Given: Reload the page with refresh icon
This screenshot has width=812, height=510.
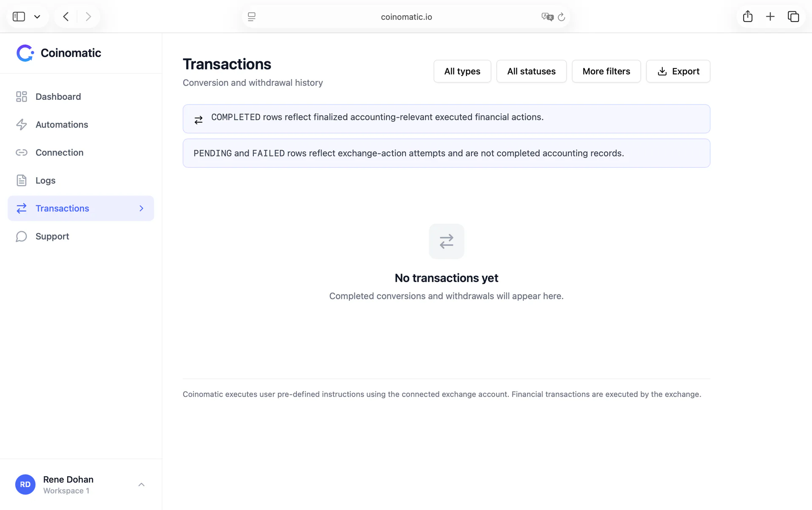Looking at the screenshot, I should (561, 17).
